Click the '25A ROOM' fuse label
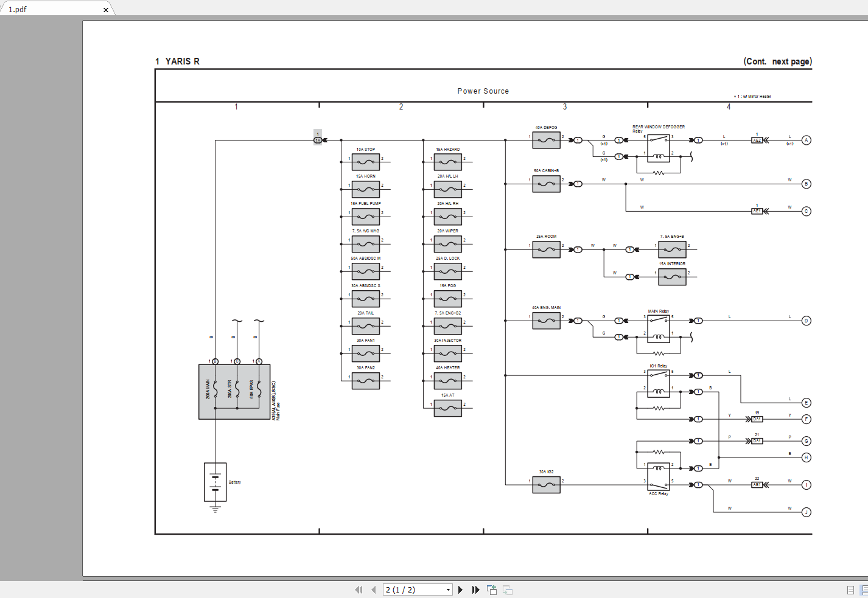 point(547,236)
